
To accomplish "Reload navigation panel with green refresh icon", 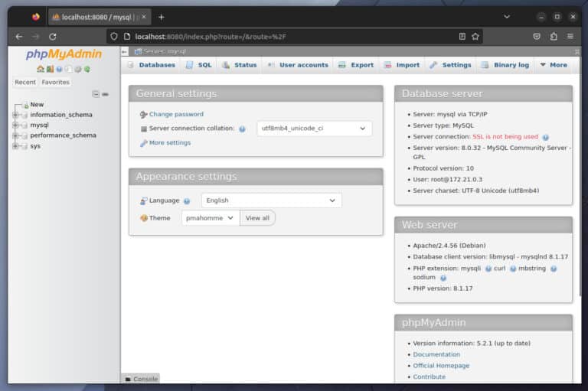I will [87, 69].
